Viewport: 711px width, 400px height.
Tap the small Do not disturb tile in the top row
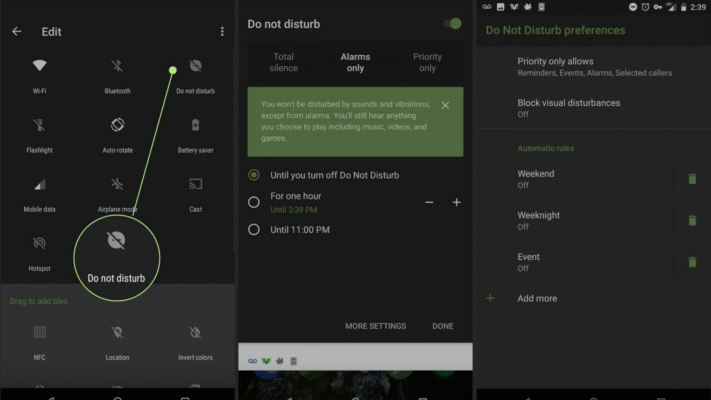coord(195,76)
